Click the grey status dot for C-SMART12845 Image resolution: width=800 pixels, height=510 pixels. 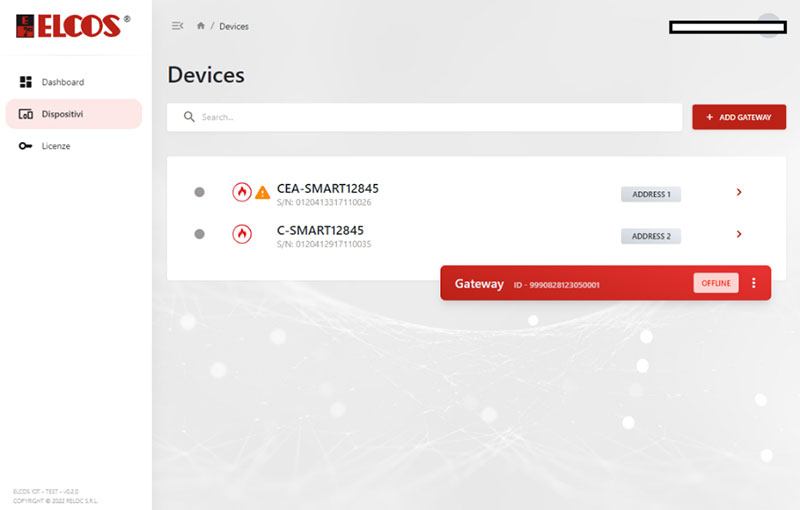(199, 234)
